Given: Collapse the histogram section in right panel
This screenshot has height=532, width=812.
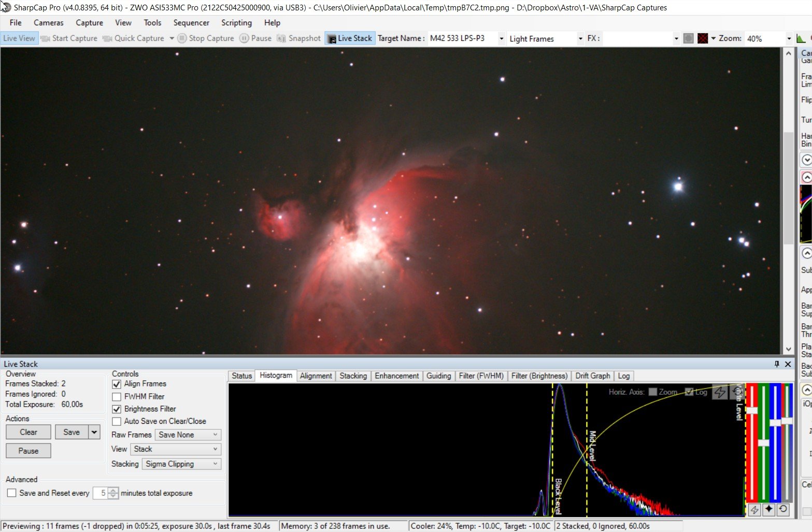Looking at the screenshot, I should (807, 178).
